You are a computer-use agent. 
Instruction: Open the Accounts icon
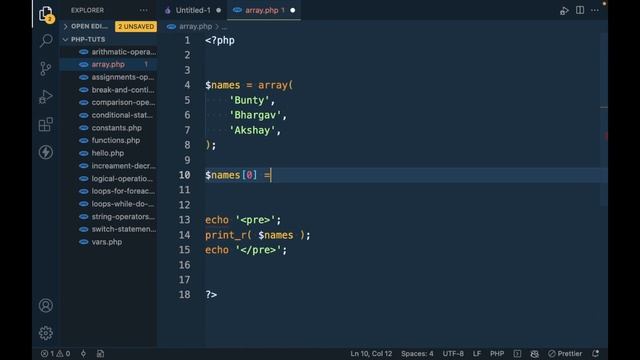coord(46,305)
